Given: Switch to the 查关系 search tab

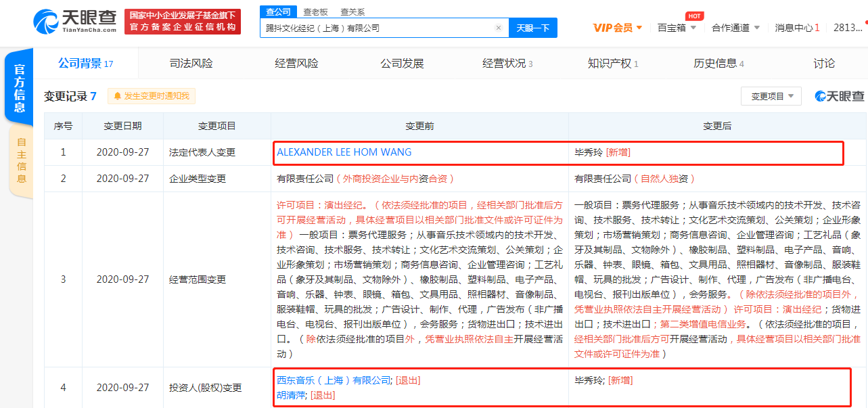Looking at the screenshot, I should tap(352, 12).
